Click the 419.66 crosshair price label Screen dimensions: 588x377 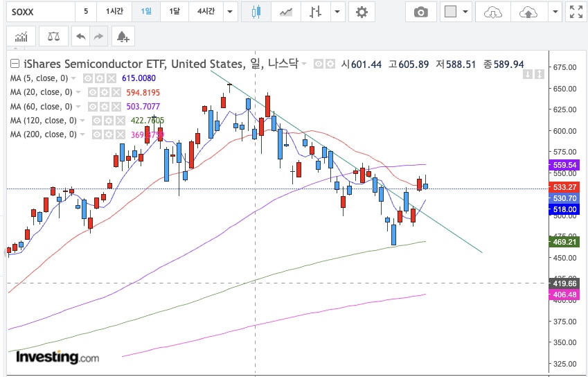click(x=564, y=283)
